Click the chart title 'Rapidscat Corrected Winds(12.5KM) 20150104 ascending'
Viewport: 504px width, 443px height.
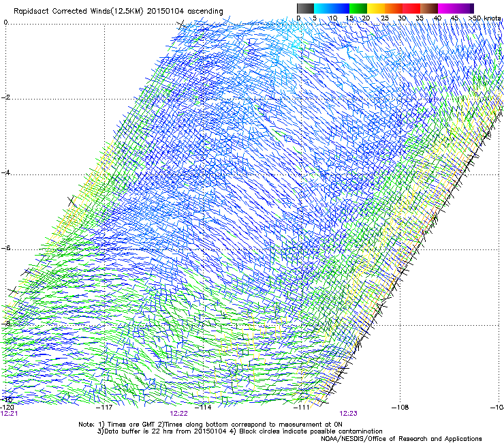pyautogui.click(x=119, y=12)
